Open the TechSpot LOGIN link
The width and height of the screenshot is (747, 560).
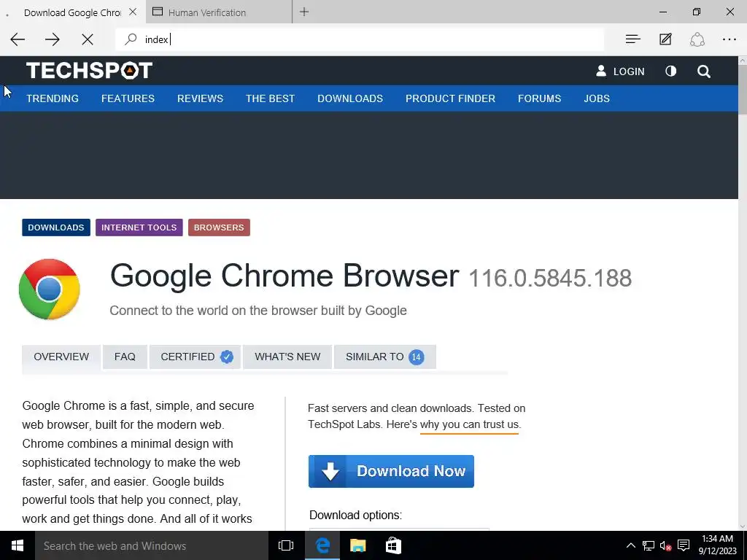tap(620, 71)
